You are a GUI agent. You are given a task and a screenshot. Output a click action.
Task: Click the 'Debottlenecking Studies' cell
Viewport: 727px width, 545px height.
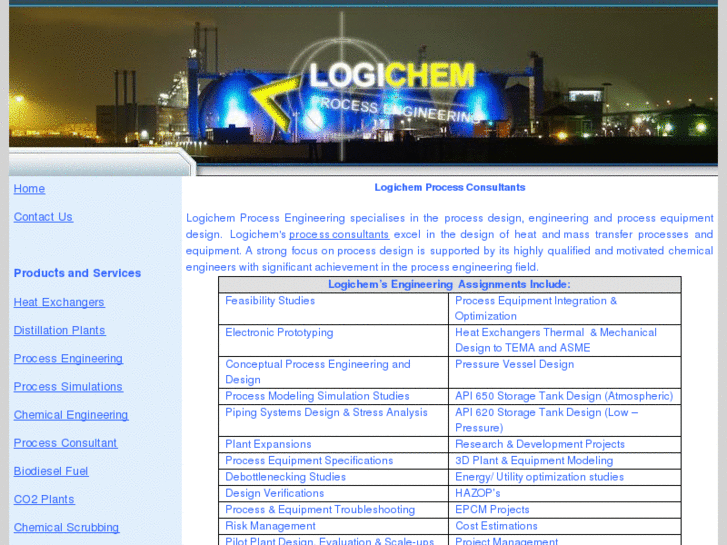[x=333, y=477]
